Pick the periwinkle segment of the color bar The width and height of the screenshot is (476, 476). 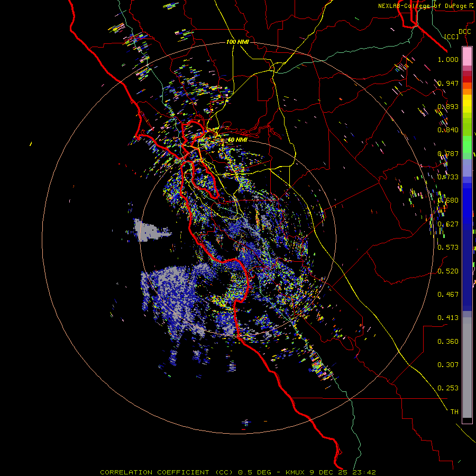(x=467, y=168)
